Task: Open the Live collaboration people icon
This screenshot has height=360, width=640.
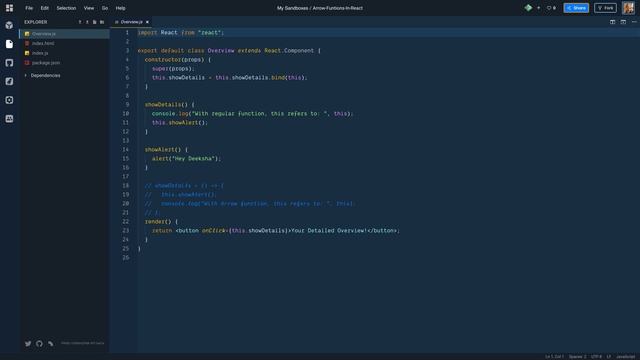Action: (x=9, y=119)
